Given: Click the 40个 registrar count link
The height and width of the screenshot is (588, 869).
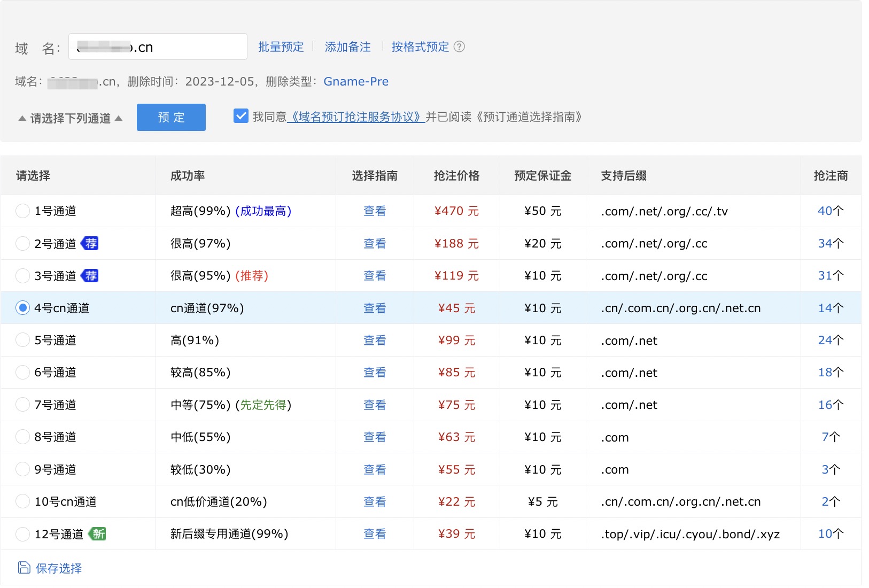Looking at the screenshot, I should (831, 211).
